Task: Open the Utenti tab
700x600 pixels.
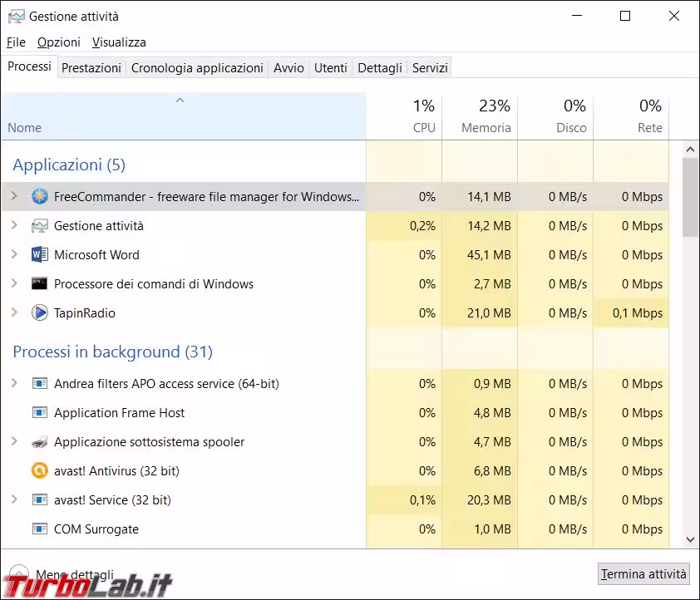Action: (x=331, y=68)
